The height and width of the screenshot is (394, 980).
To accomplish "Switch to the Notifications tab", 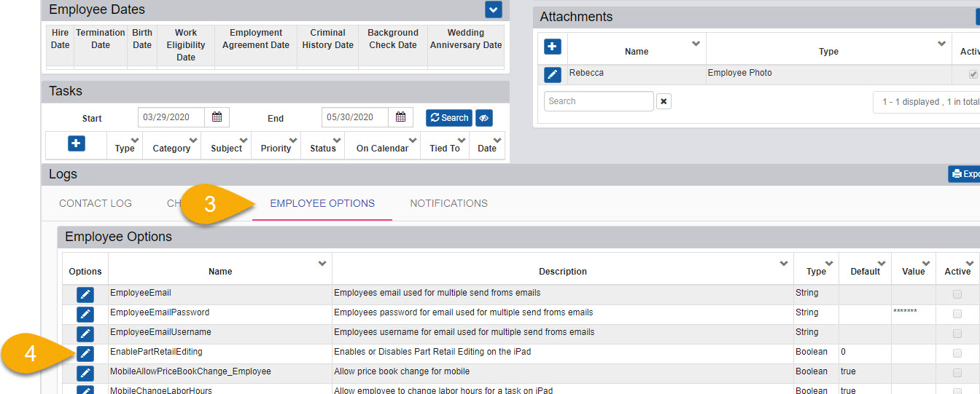I will (x=448, y=203).
